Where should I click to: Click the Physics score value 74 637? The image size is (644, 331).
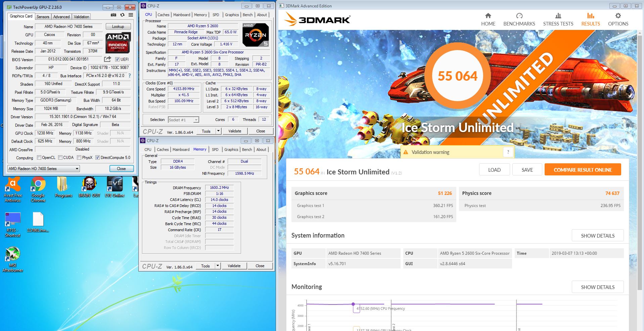[612, 193]
